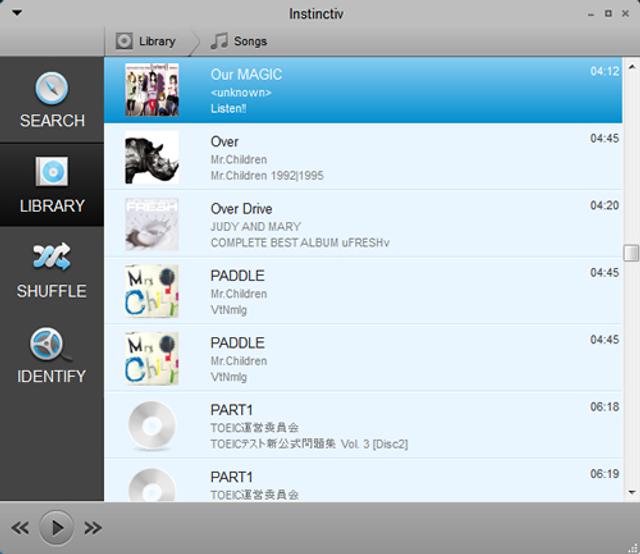Click the scrollbar up arrow

pyautogui.click(x=631, y=67)
